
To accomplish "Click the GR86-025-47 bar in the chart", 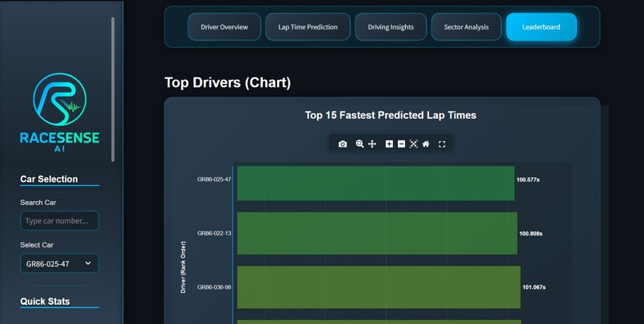I will [x=376, y=184].
